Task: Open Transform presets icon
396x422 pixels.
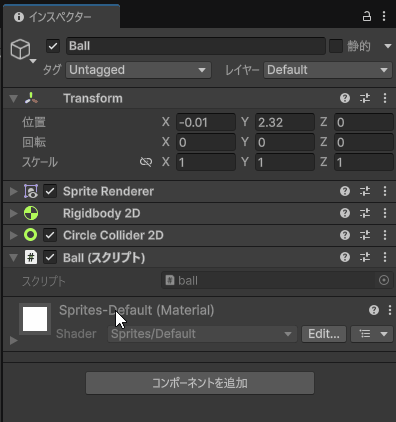Action: coord(365,98)
